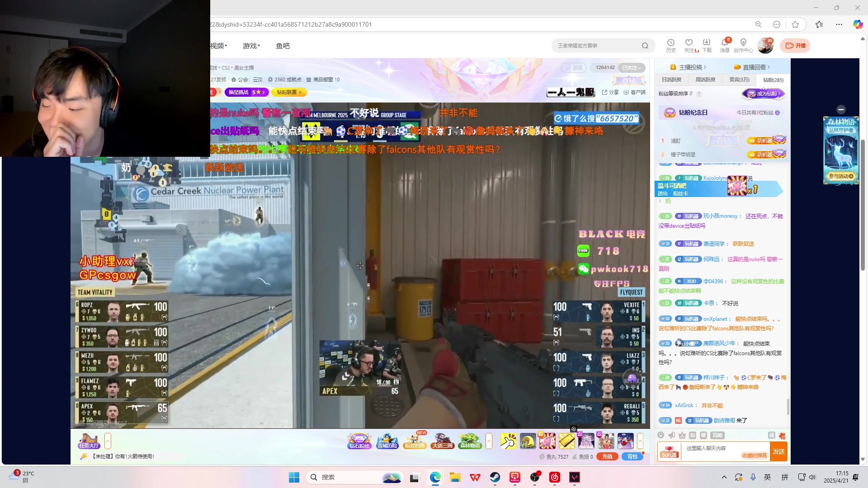The height and width of the screenshot is (488, 868).
Task: Click the chat panel vertical scrollbar
Action: click(x=788, y=406)
